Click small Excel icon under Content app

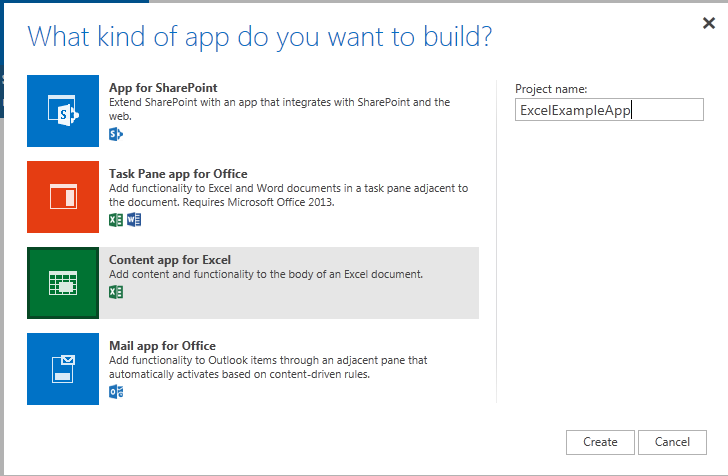point(116,292)
